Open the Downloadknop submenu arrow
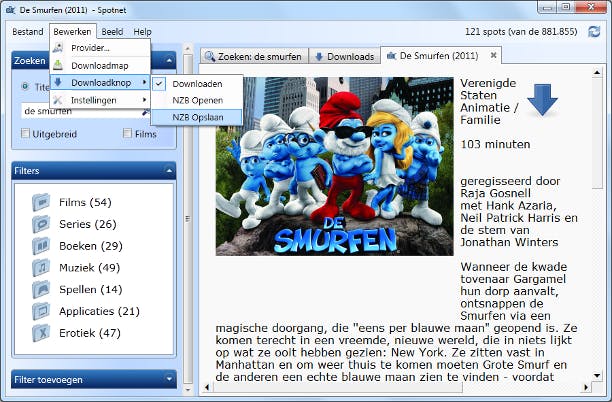The height and width of the screenshot is (402, 612). [x=145, y=82]
